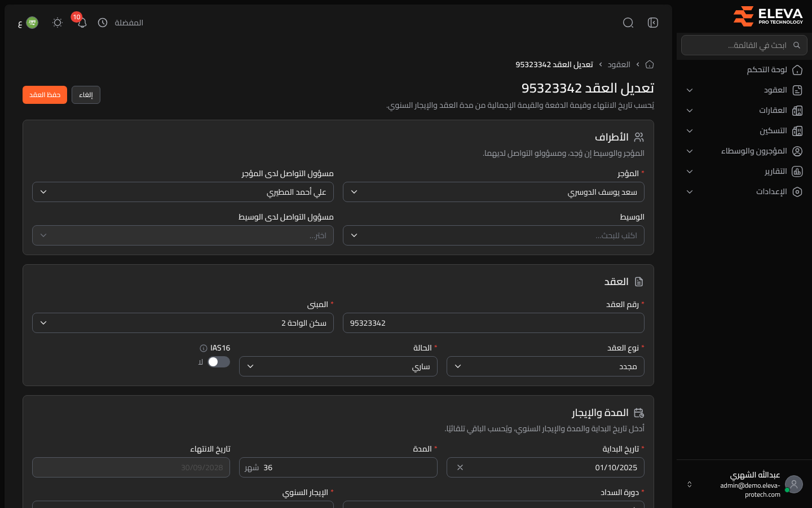Focus the رقم العقد contract number field
Screen dimensions: 812x508
coord(493,323)
